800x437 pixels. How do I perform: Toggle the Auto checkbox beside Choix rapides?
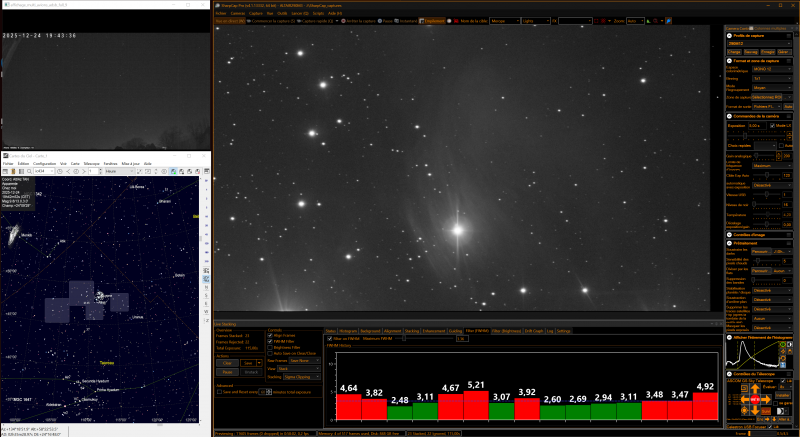click(781, 146)
